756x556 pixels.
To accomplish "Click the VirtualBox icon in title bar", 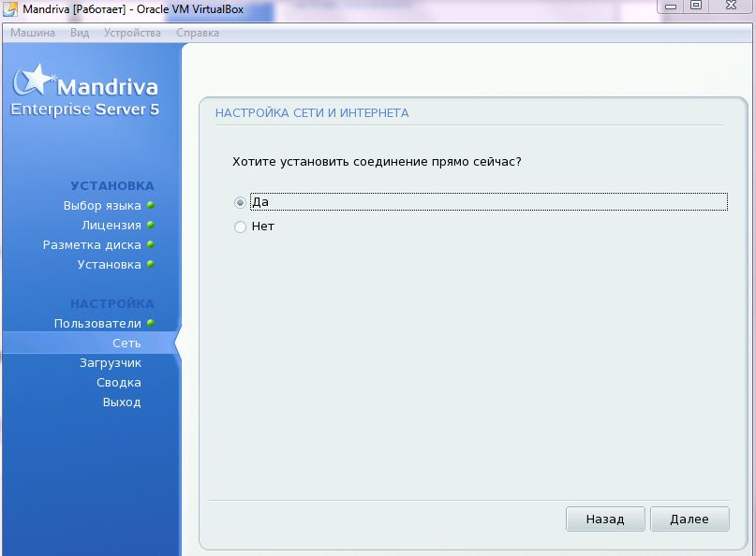I will pos(10,9).
